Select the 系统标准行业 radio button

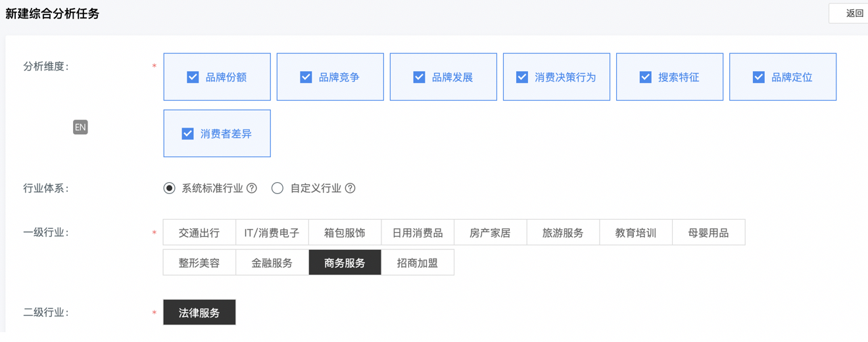pos(170,188)
